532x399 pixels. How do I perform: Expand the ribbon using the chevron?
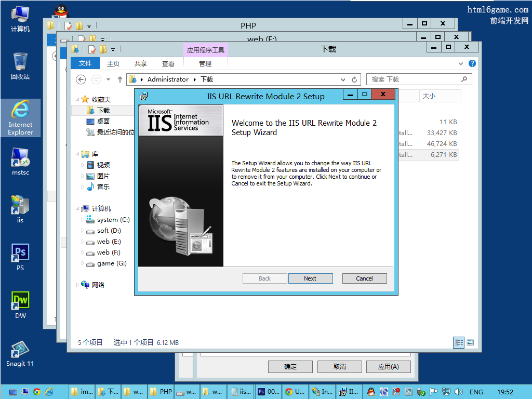tap(461, 63)
